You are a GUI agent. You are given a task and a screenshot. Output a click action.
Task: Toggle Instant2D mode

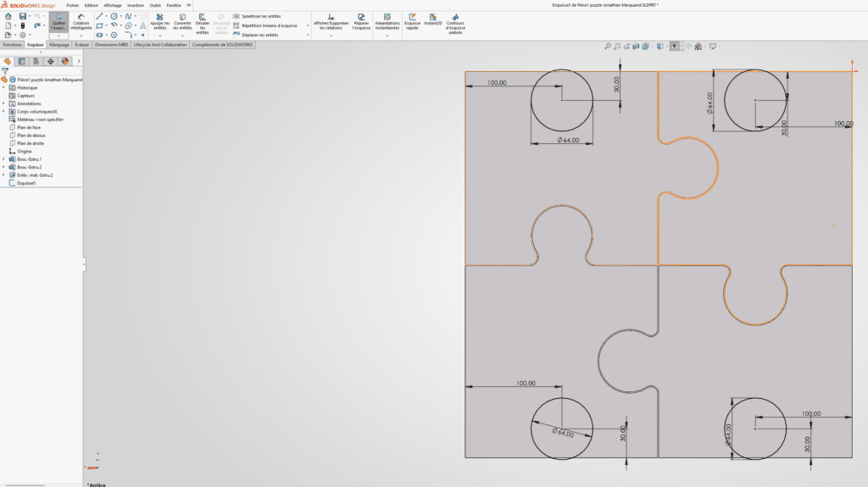click(x=433, y=20)
